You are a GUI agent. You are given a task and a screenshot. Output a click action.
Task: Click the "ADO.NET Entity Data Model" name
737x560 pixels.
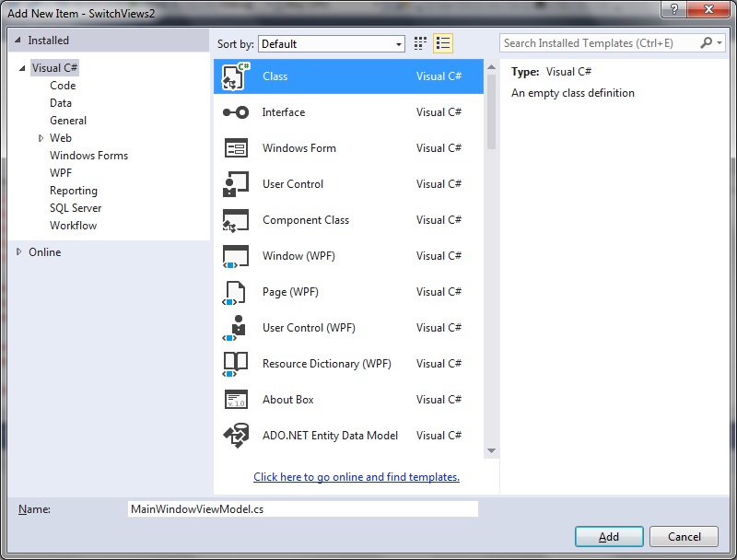tap(330, 436)
